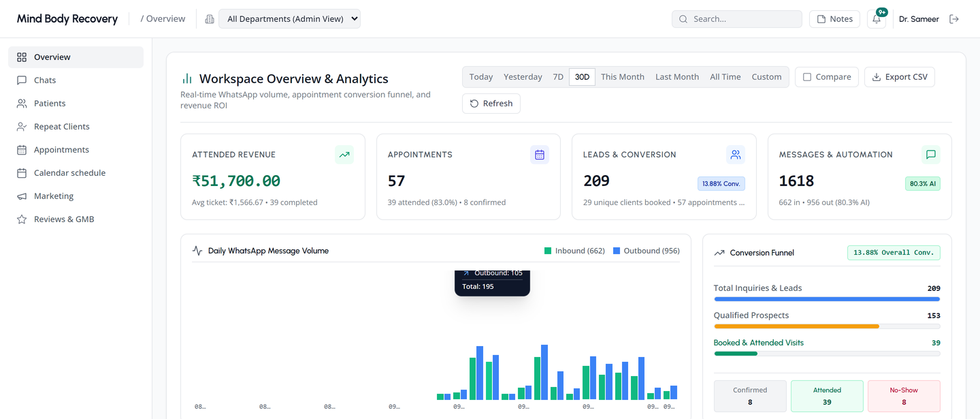Click the 13.88% Overall Conv. badge
This screenshot has width=980, height=419.
pyautogui.click(x=894, y=253)
